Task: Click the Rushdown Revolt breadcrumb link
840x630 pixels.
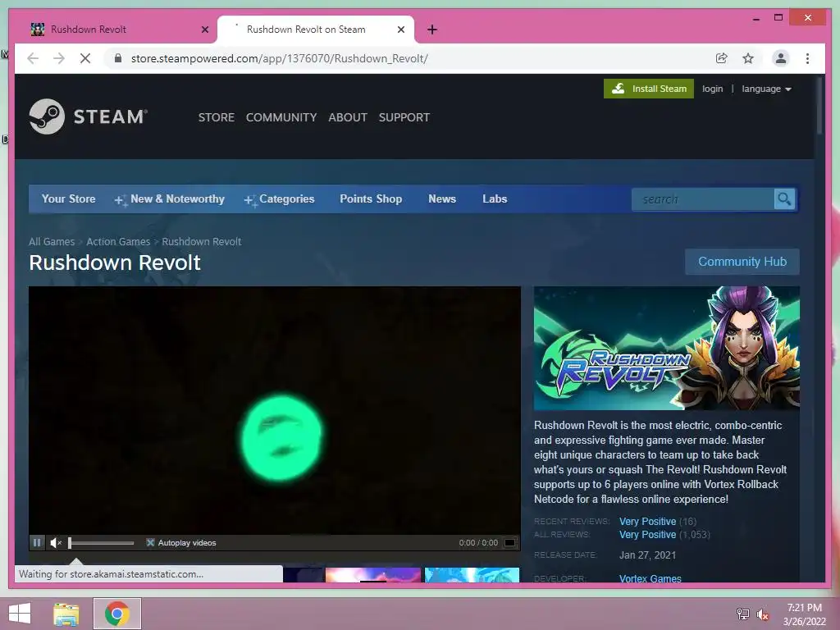Action: 202,242
